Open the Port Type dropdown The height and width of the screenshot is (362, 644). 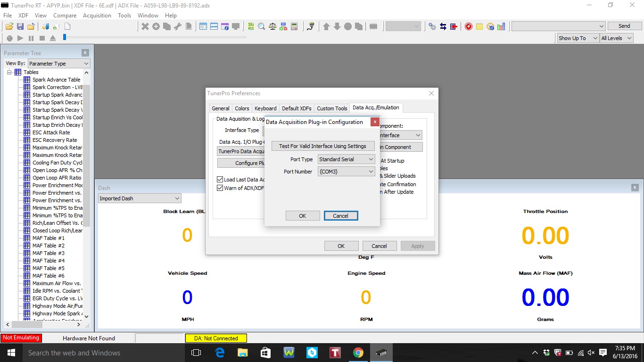(x=346, y=159)
